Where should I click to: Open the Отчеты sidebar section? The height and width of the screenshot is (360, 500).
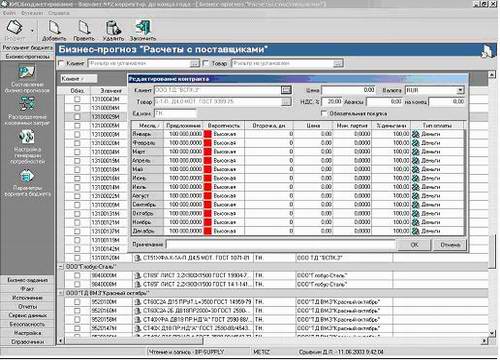tap(28, 306)
